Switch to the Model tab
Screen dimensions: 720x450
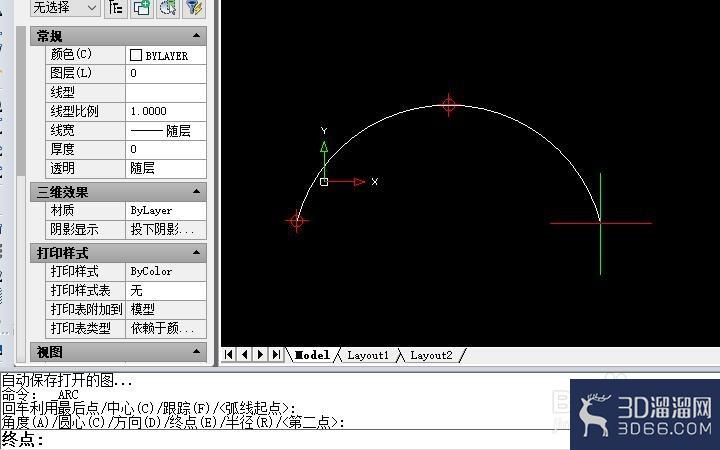pyautogui.click(x=312, y=355)
